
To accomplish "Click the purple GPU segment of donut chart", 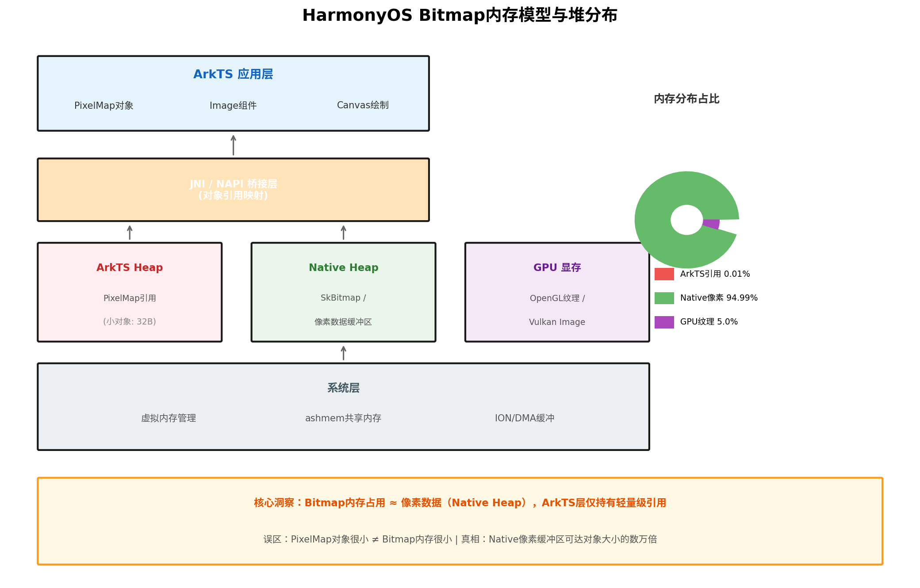I will pos(711,224).
